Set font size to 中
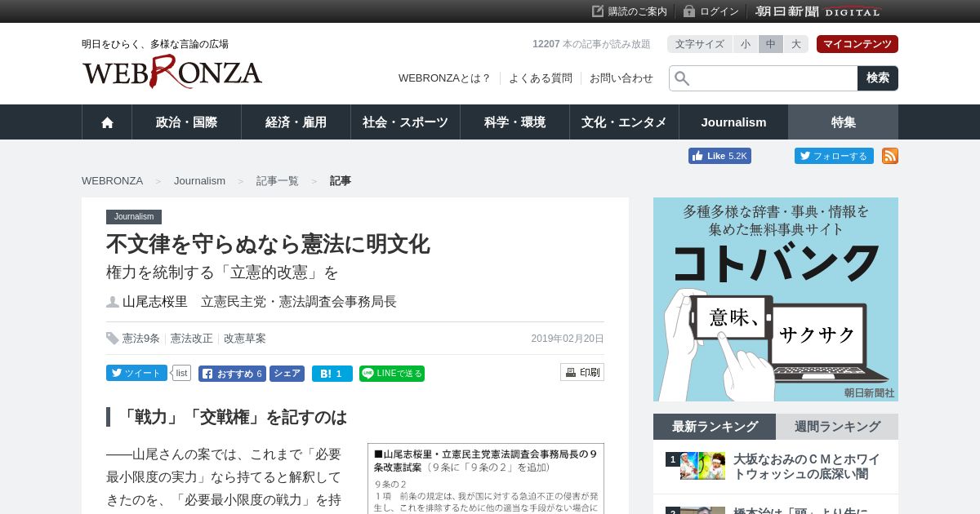The height and width of the screenshot is (514, 980). [771, 44]
